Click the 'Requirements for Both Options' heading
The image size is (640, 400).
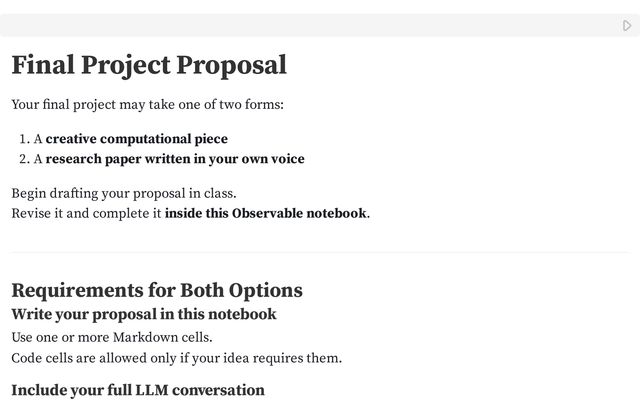(x=156, y=291)
